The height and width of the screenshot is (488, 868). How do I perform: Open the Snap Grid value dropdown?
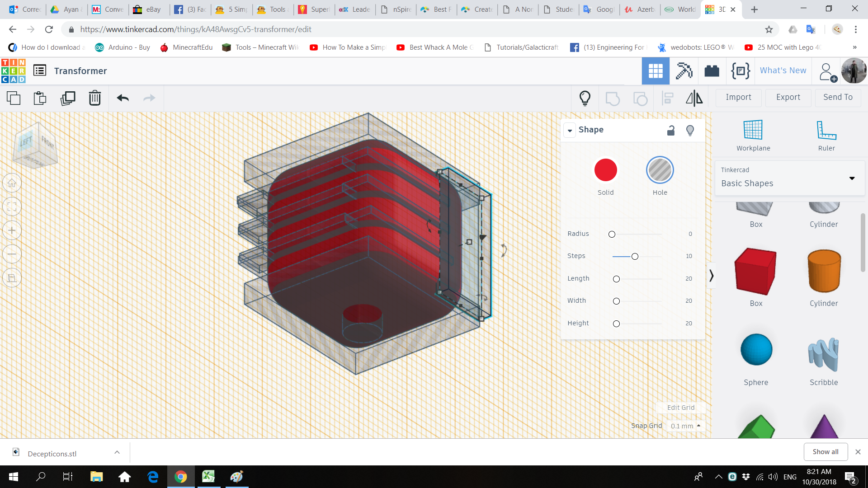pyautogui.click(x=685, y=426)
